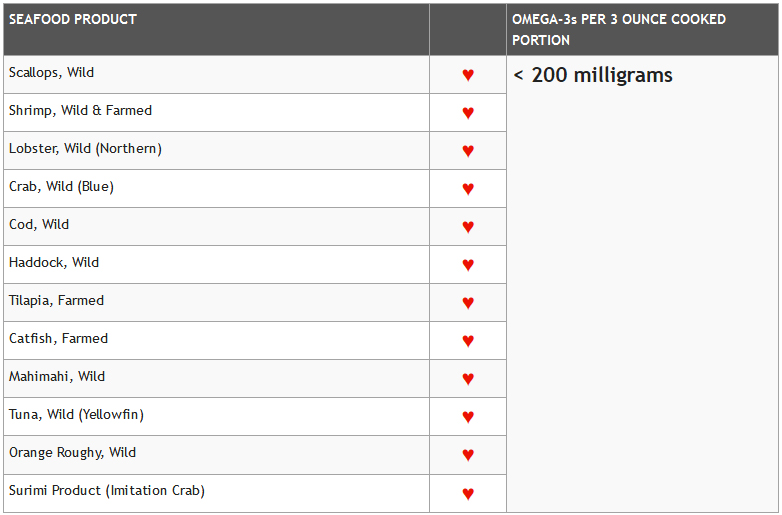The image size is (782, 515).
Task: Click the Scallops, Wild text
Action: (x=51, y=73)
